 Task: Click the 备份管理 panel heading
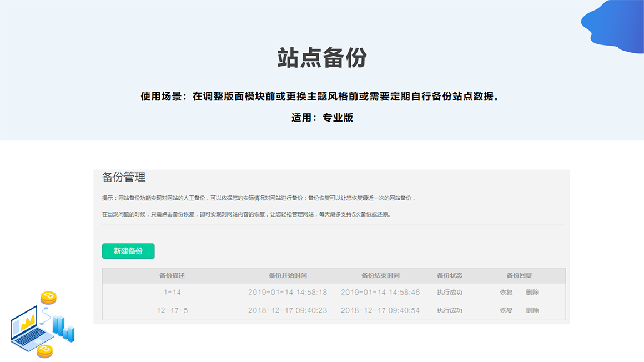click(x=124, y=178)
